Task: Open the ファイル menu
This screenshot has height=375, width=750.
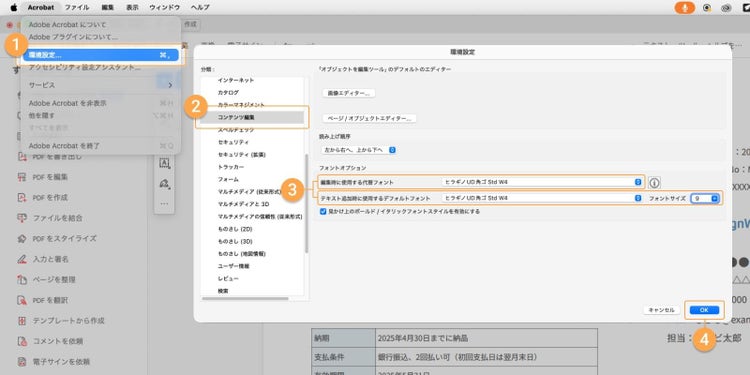Action: click(77, 8)
